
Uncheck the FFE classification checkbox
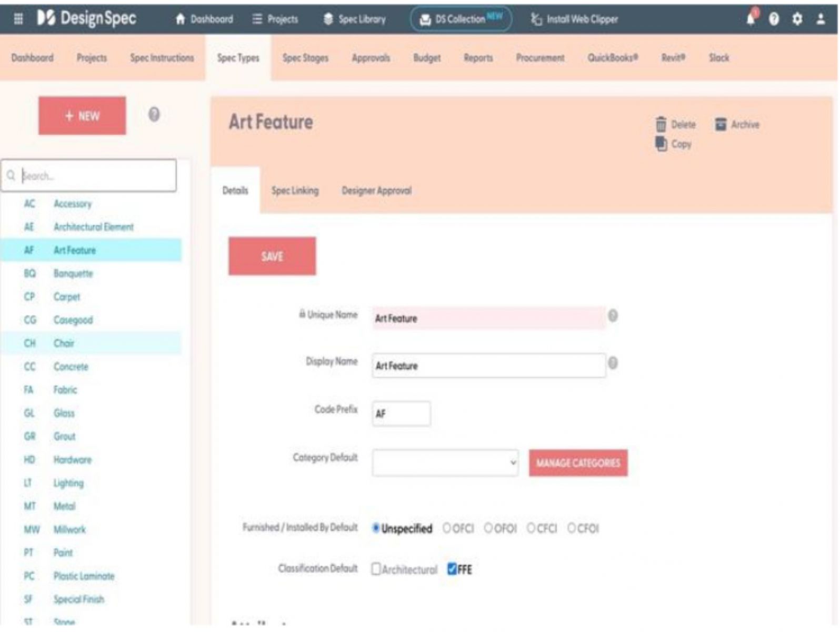coord(452,569)
